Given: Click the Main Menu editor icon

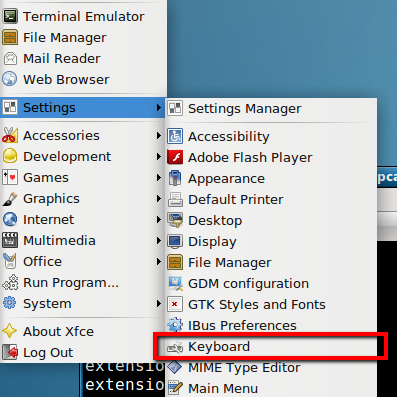Looking at the screenshot, I should pos(175,388).
